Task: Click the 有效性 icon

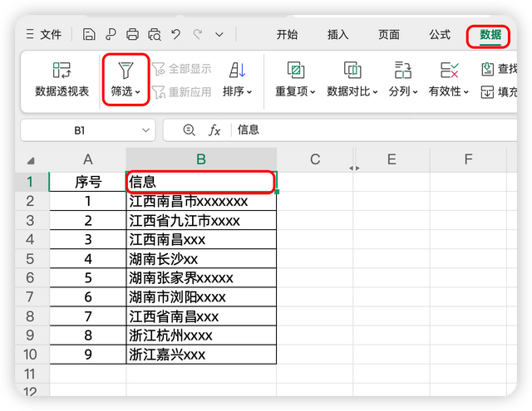Action: 449,70
